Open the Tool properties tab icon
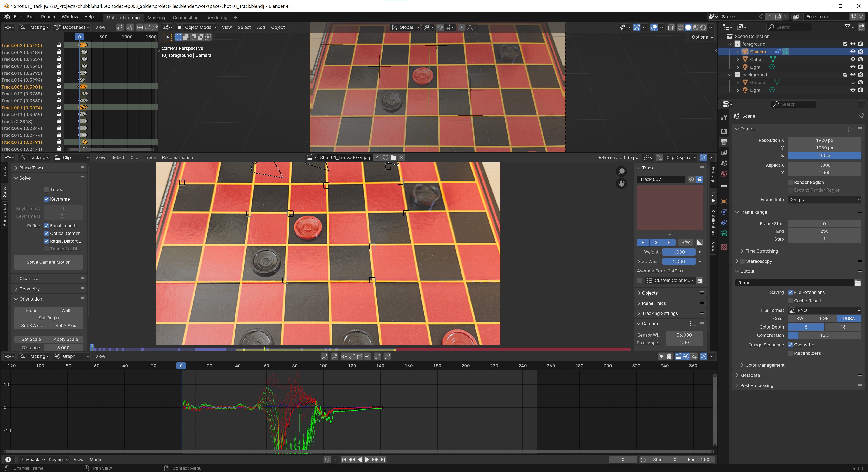The image size is (868, 472). [x=723, y=117]
